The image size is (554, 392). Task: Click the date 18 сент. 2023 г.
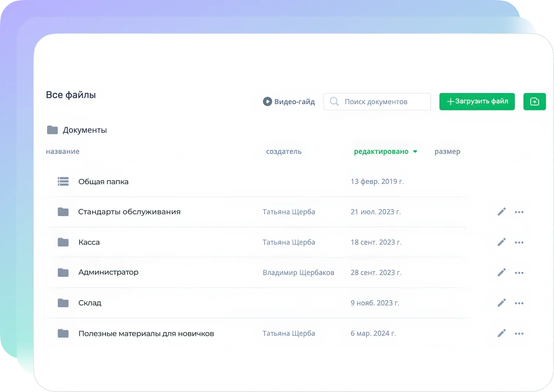[x=376, y=242]
